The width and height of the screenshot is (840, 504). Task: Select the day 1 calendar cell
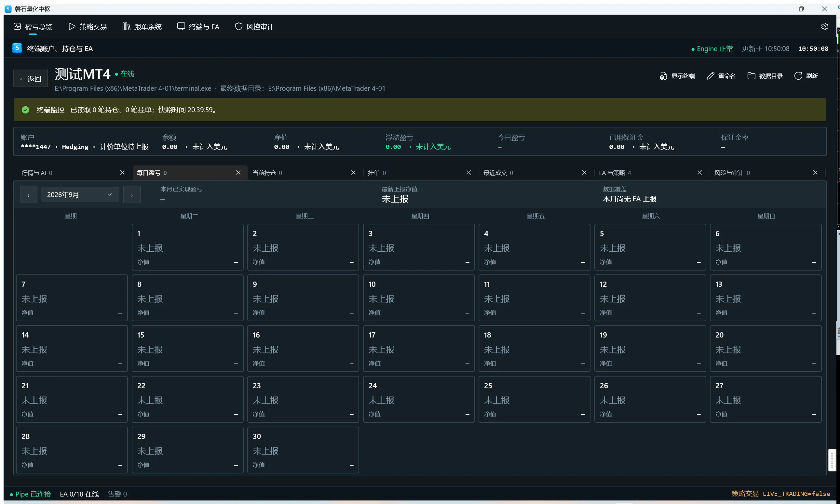pos(188,247)
